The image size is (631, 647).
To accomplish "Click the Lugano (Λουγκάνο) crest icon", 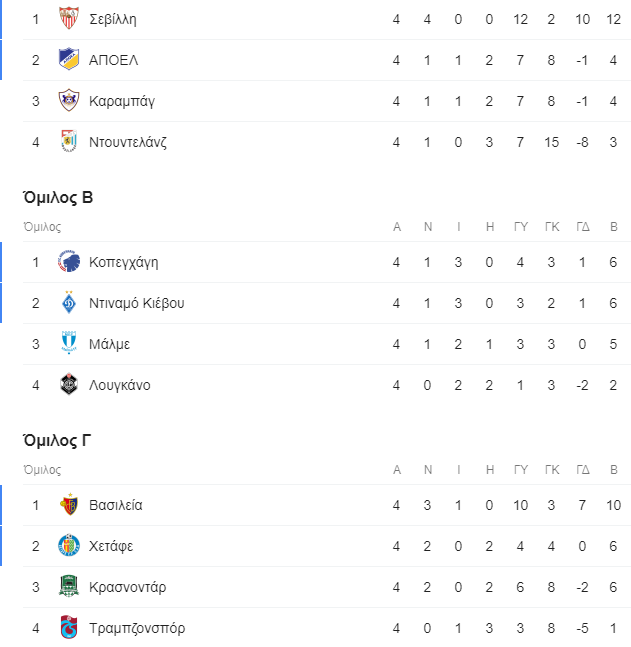I will (69, 385).
